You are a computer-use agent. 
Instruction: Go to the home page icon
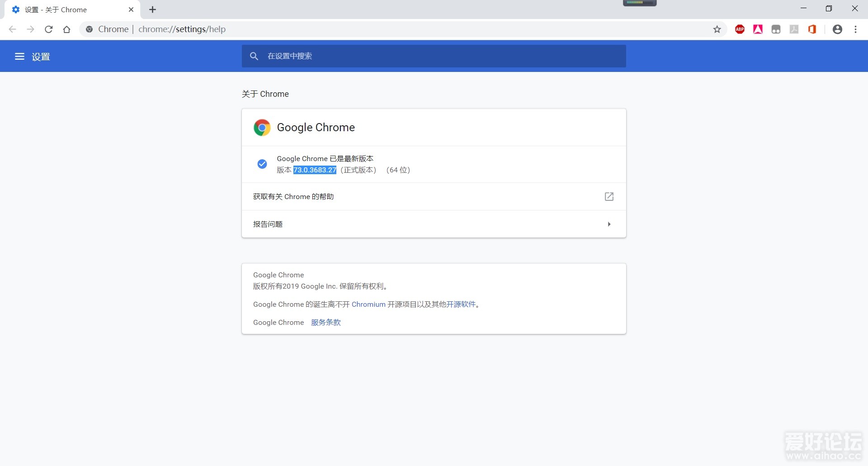pyautogui.click(x=67, y=29)
